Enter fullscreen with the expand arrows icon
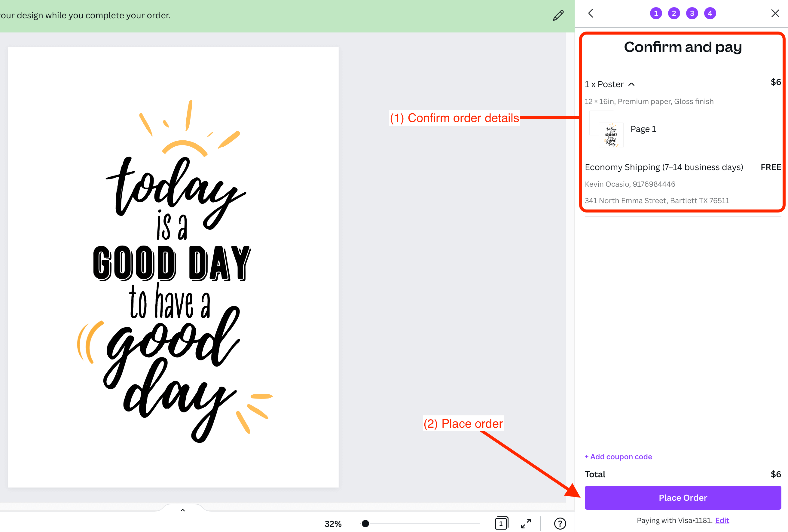The height and width of the screenshot is (532, 788). tap(526, 524)
